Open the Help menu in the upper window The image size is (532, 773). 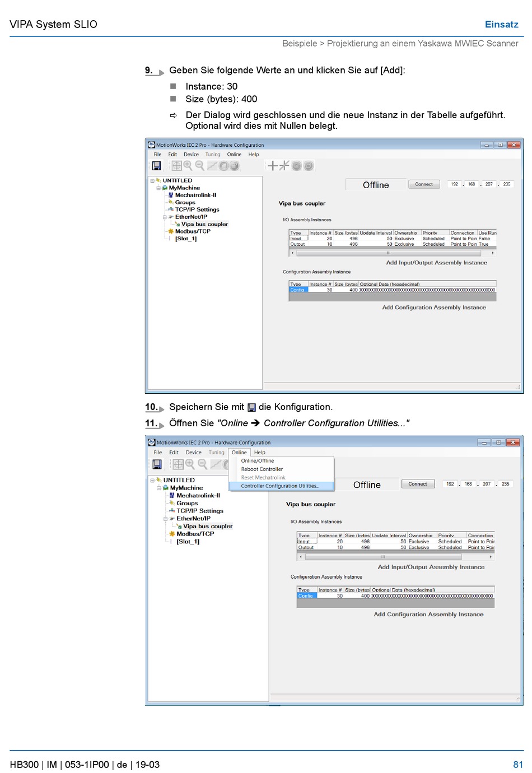(x=254, y=155)
